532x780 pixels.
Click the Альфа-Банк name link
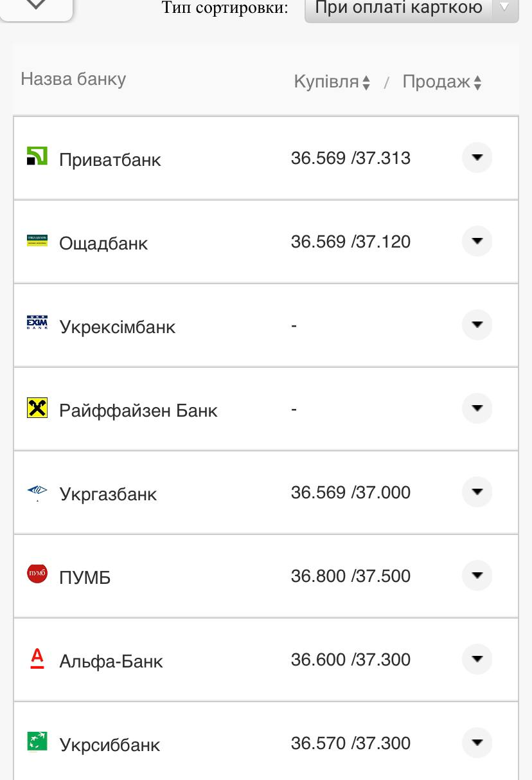click(111, 661)
